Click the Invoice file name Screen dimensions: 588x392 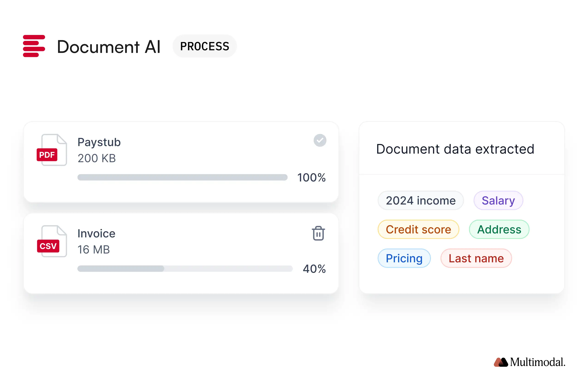96,233
